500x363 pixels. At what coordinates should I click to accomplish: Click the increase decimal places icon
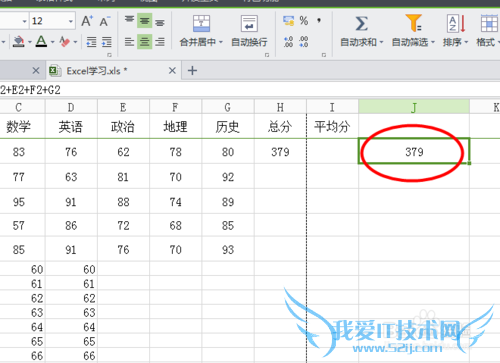[288, 42]
